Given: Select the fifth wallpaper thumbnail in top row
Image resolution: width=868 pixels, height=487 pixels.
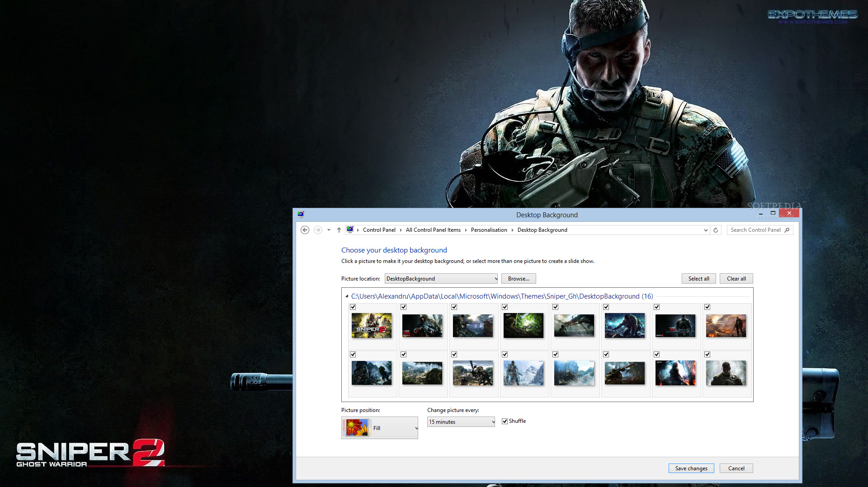Looking at the screenshot, I should [574, 326].
